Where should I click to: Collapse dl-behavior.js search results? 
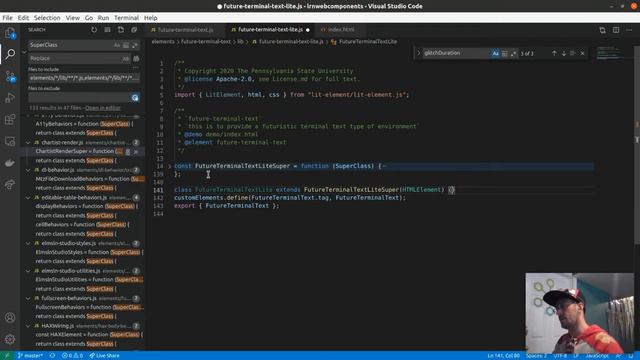(x=28, y=170)
